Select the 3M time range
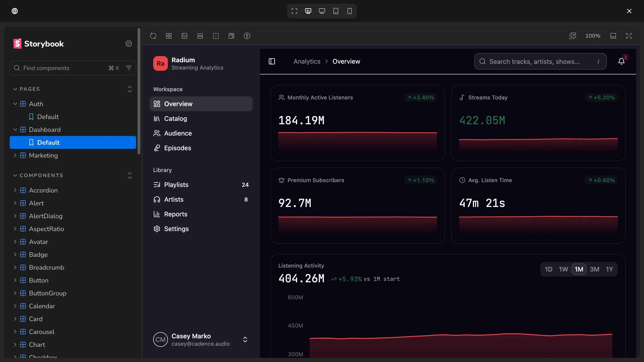Viewport: 644px width, 362px height. (x=595, y=269)
